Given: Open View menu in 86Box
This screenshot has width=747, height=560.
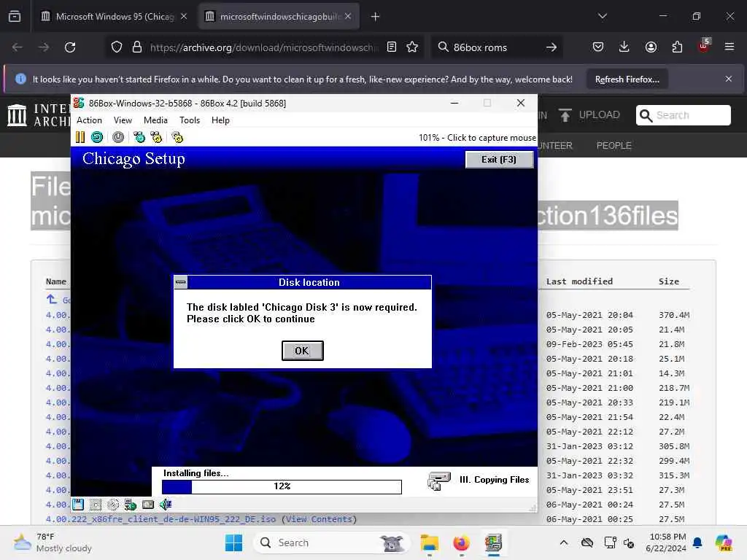Looking at the screenshot, I should (x=123, y=120).
